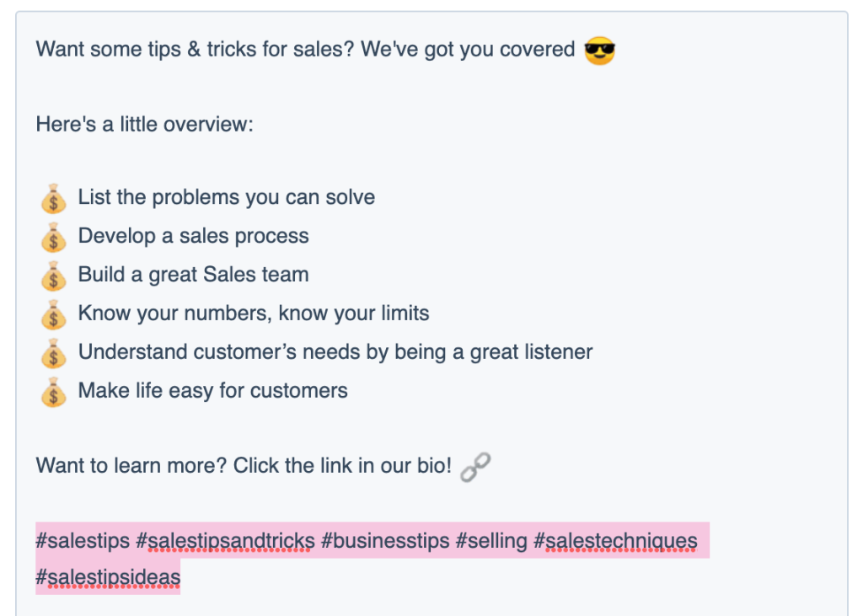Click the #selling hashtag
This screenshot has width=863, height=616.
(491, 541)
